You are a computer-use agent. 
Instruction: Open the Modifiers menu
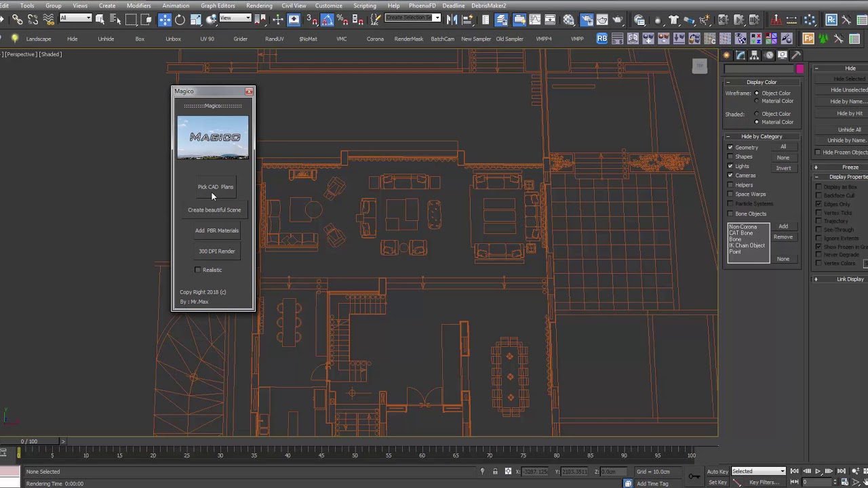pyautogui.click(x=138, y=5)
